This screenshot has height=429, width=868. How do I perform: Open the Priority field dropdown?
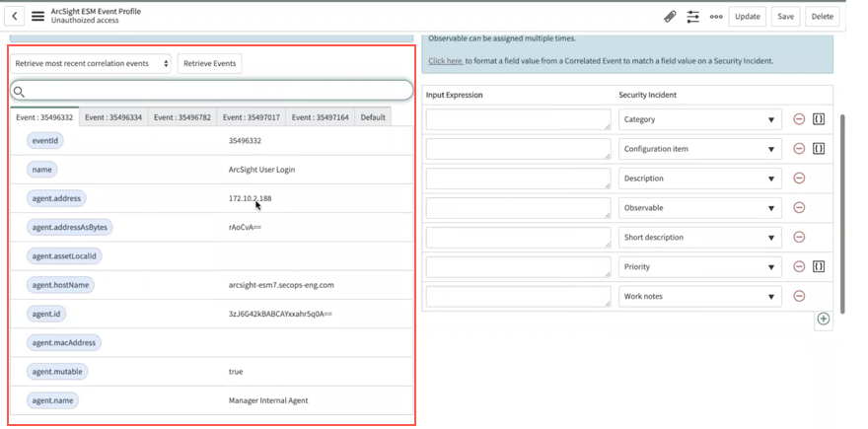699,267
